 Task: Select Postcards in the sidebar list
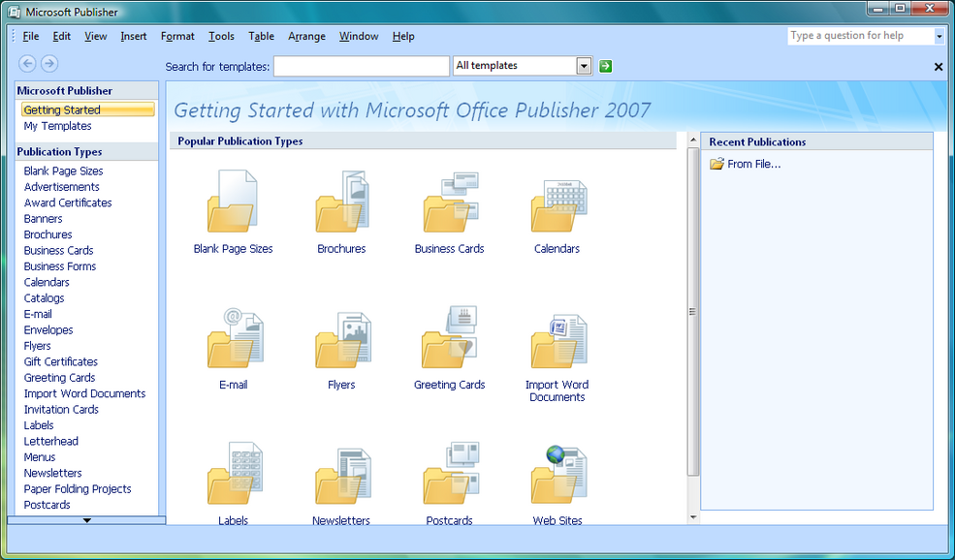point(47,505)
